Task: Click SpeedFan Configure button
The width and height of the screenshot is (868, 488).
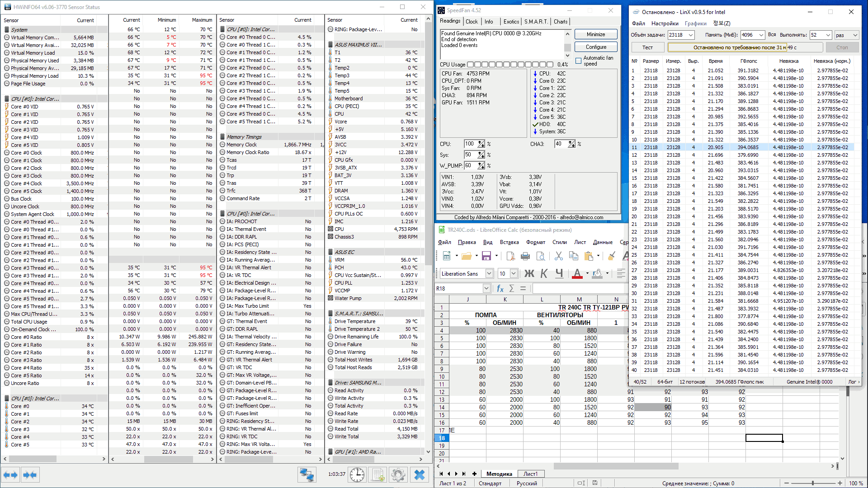Action: click(x=596, y=47)
